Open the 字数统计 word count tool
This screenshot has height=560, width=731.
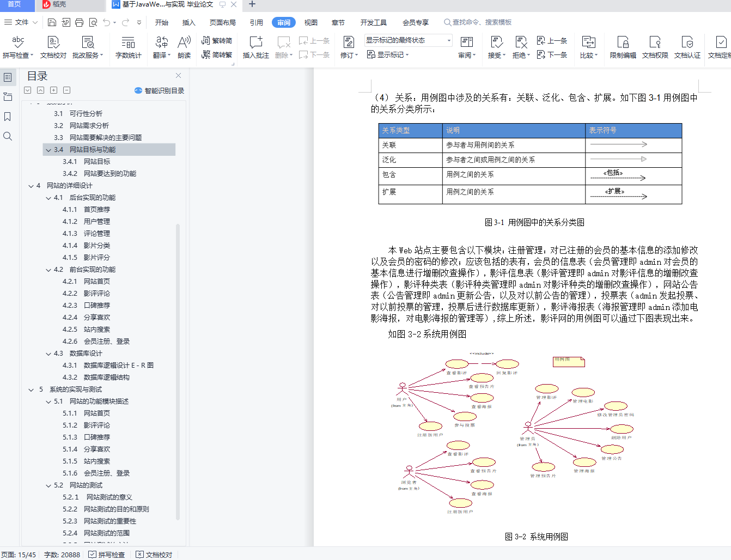(128, 47)
